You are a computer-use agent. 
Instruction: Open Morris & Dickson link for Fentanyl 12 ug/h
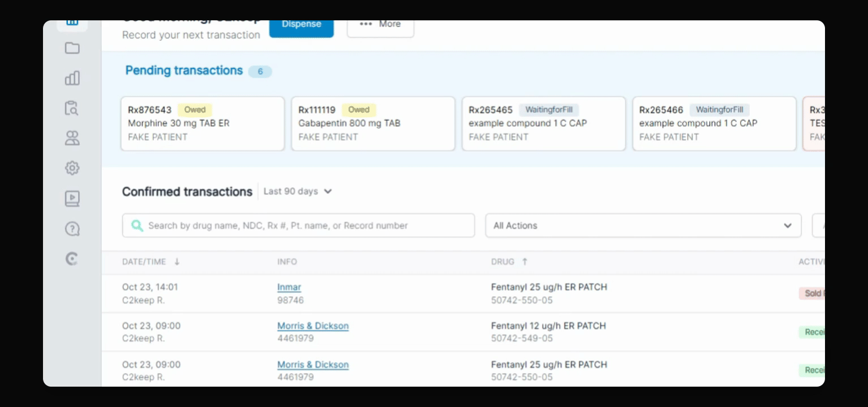click(x=313, y=326)
